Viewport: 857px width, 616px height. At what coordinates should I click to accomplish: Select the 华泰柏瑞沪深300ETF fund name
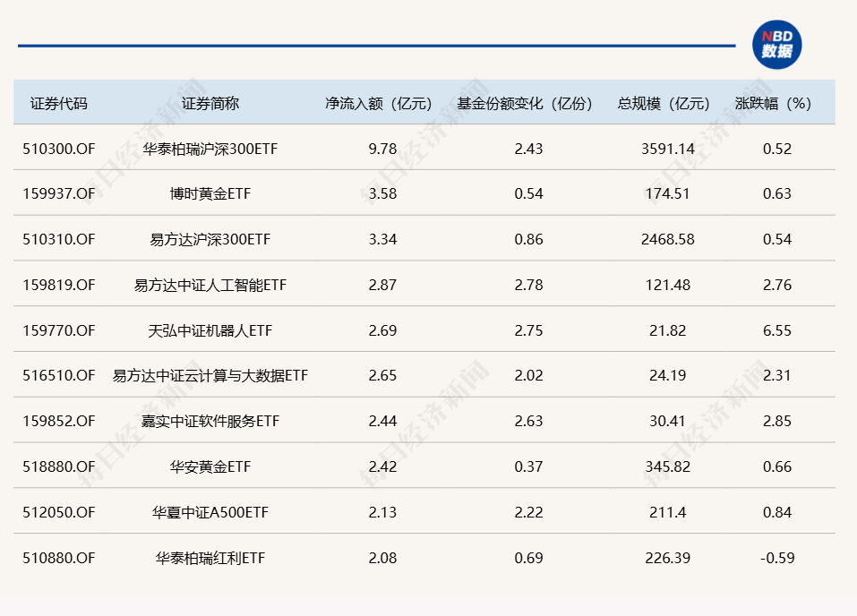(210, 149)
